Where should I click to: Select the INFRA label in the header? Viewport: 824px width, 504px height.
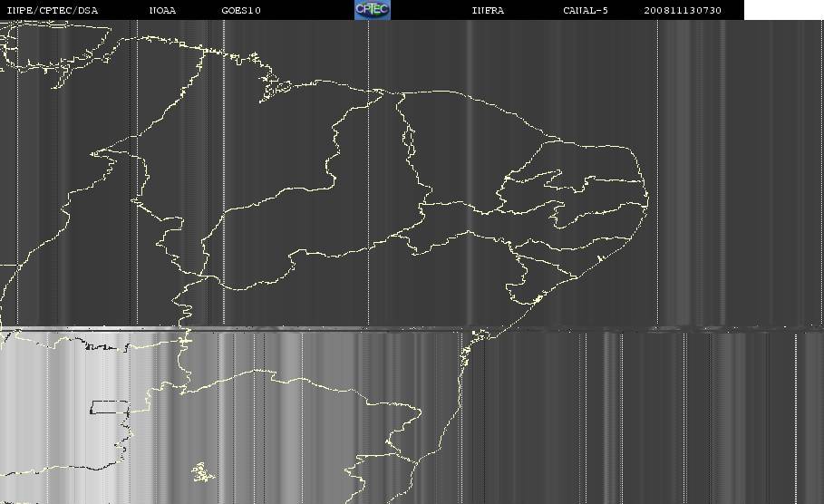click(488, 10)
